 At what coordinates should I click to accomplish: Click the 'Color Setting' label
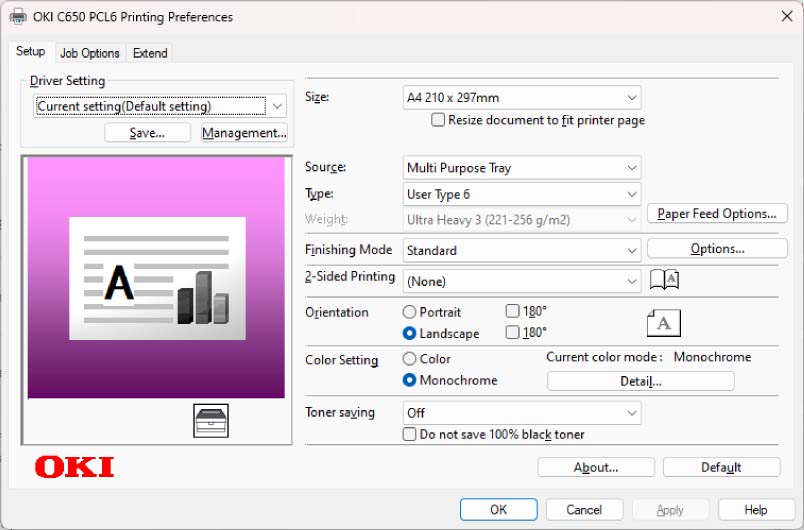coord(341,360)
